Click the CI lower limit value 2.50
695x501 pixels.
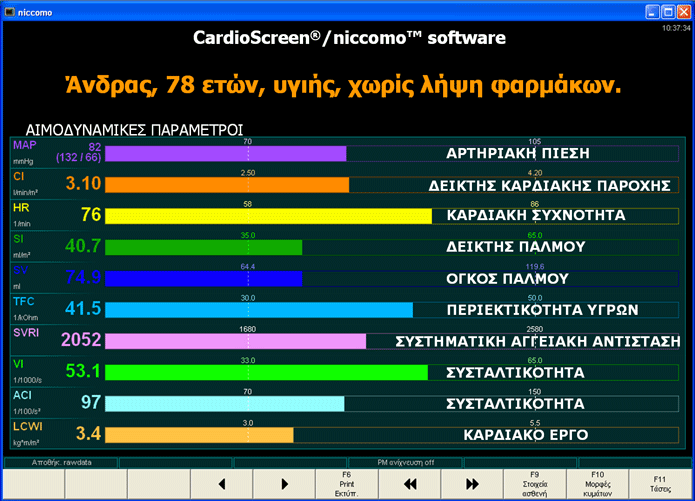pyautogui.click(x=248, y=173)
